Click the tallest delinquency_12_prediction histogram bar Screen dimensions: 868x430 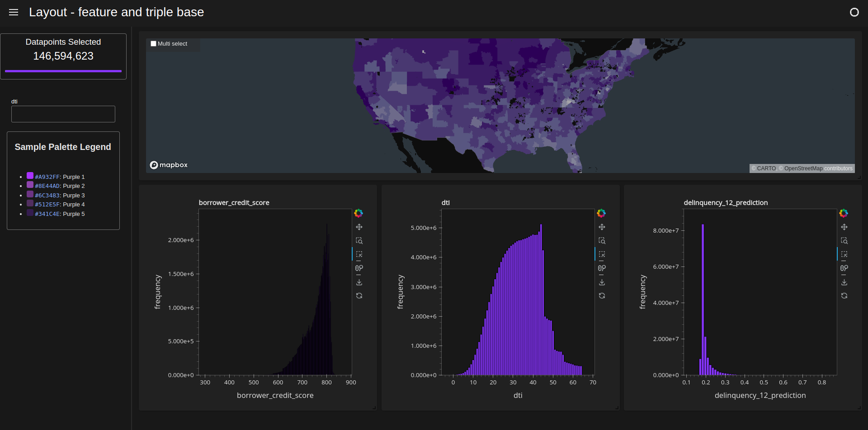point(703,300)
